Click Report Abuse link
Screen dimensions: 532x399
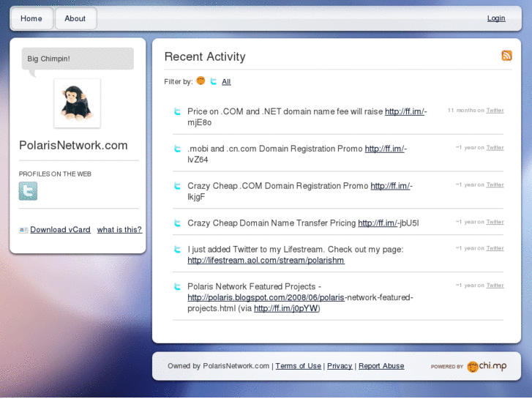(x=381, y=366)
